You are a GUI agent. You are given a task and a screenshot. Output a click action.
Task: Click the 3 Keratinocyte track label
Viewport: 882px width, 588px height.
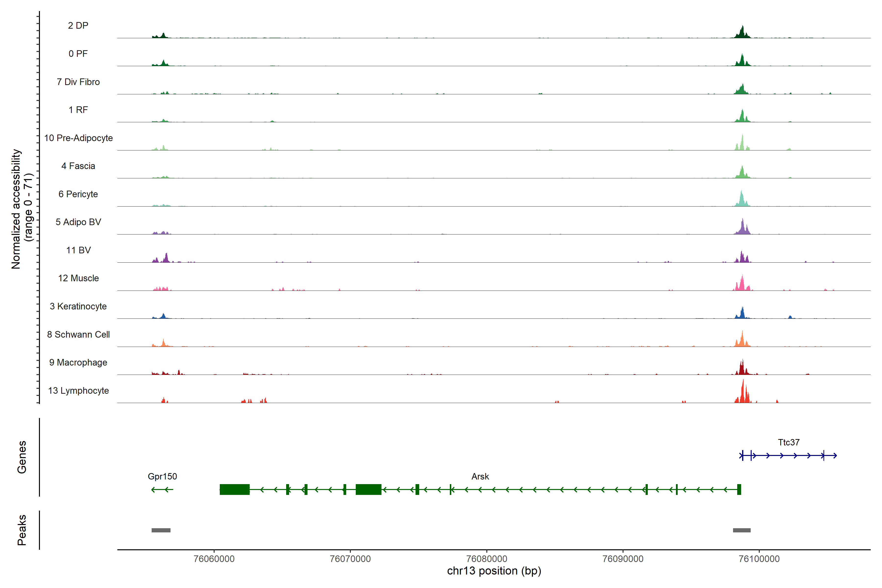(x=78, y=306)
